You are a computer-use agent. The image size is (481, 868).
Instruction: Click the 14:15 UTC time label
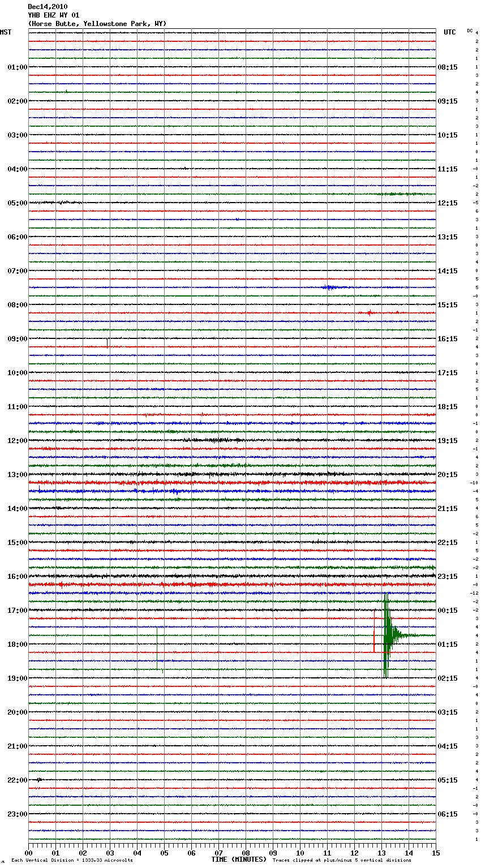(x=448, y=271)
